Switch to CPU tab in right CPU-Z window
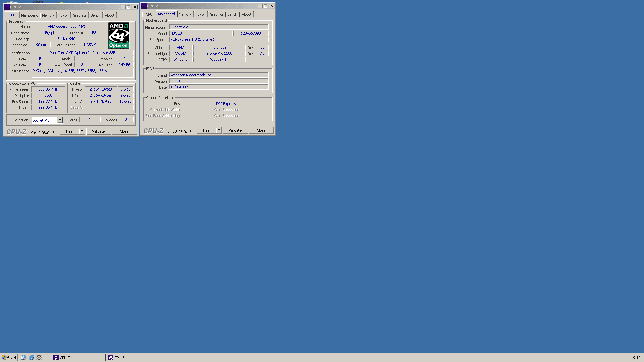The image size is (644, 362). tap(149, 14)
